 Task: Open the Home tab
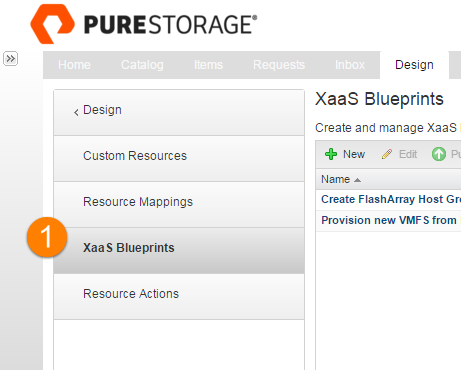[x=74, y=65]
